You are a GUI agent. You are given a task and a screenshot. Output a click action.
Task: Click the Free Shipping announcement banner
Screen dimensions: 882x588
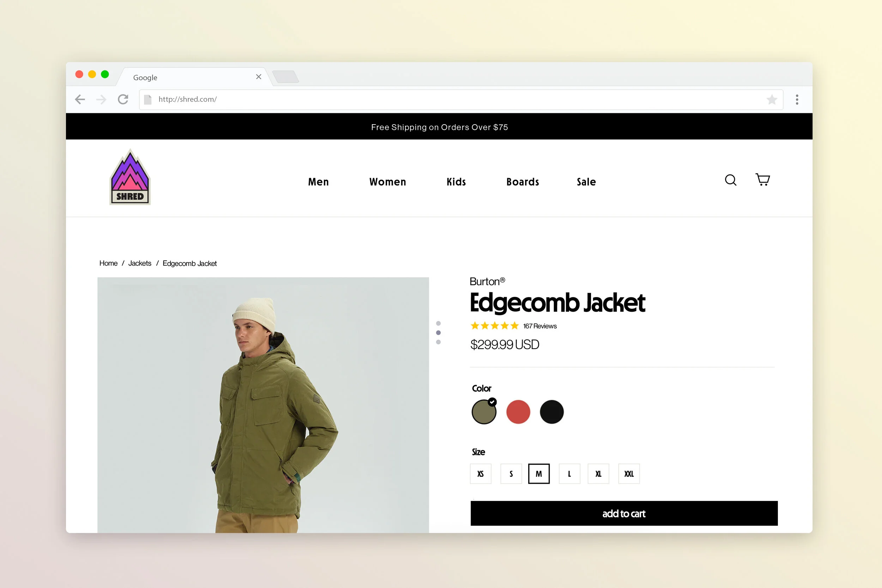(439, 127)
